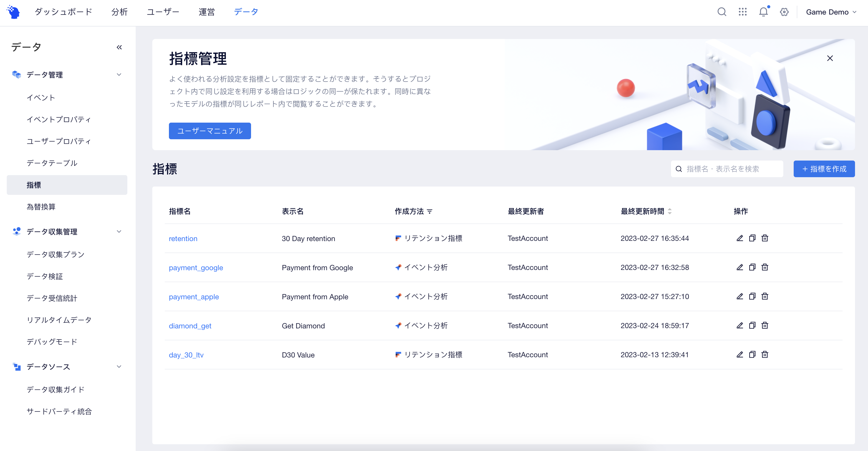
Task: Click the ユーザーマニュアル button
Action: pos(209,131)
